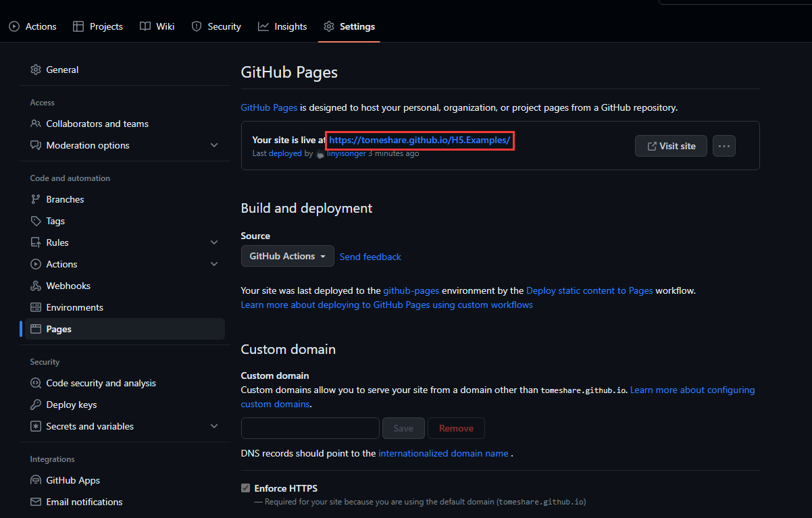Open Tags settings page

(125, 221)
